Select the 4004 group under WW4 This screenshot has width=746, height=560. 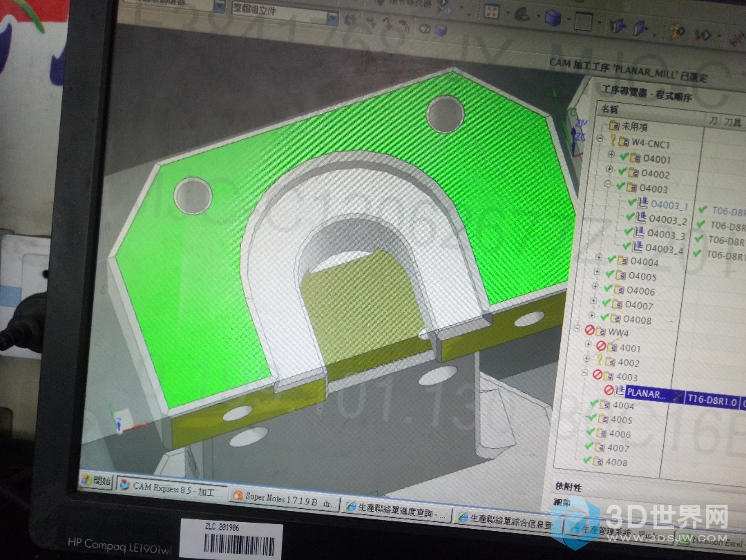(x=623, y=405)
